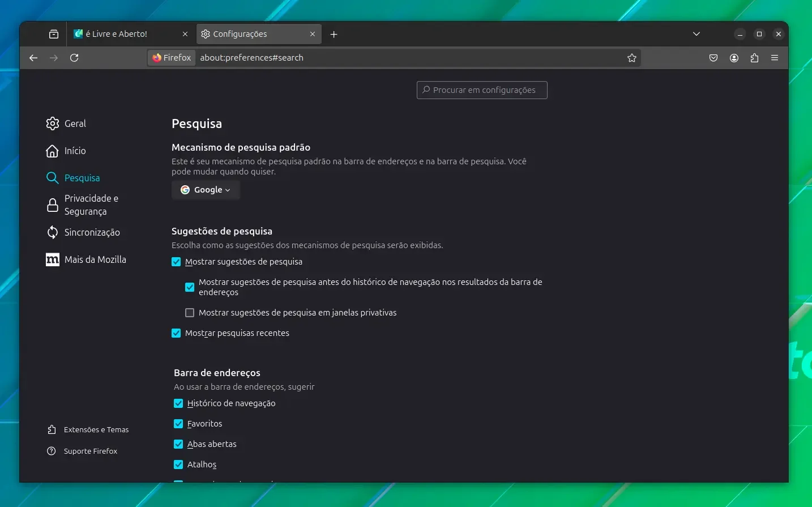Click the 'Procurar em configurações' search field
The height and width of the screenshot is (507, 812).
point(482,90)
